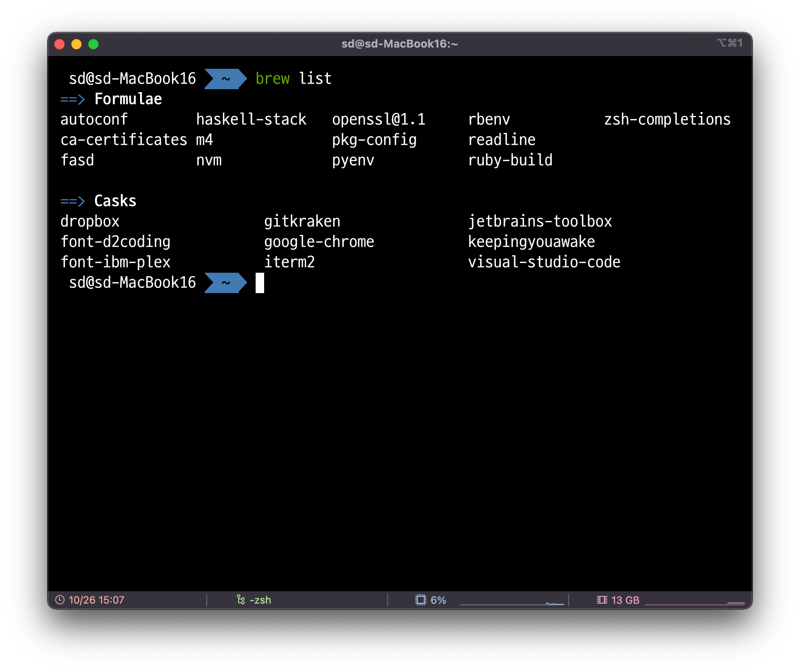The width and height of the screenshot is (800, 672).
Task: Click fasd in formulae list
Action: coord(77,160)
